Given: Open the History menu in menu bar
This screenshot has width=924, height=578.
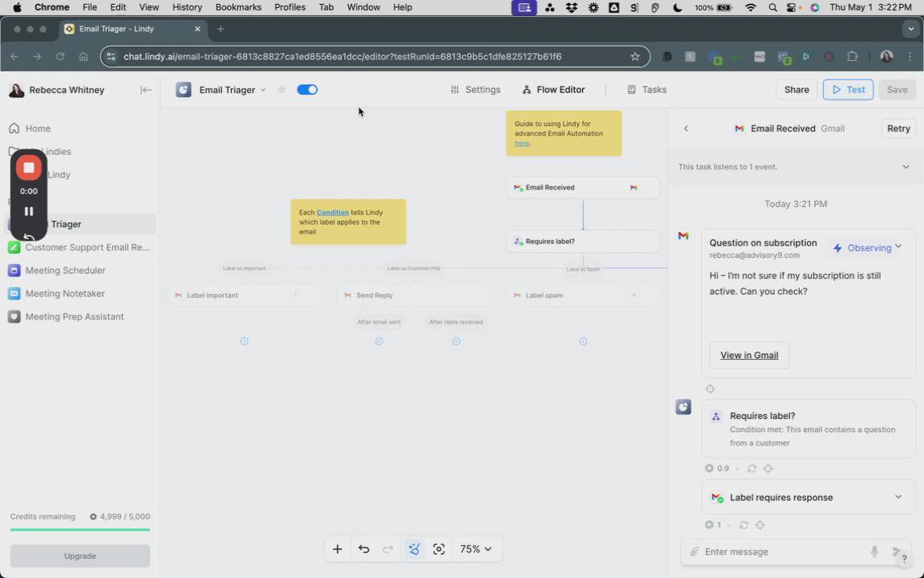Looking at the screenshot, I should point(187,7).
